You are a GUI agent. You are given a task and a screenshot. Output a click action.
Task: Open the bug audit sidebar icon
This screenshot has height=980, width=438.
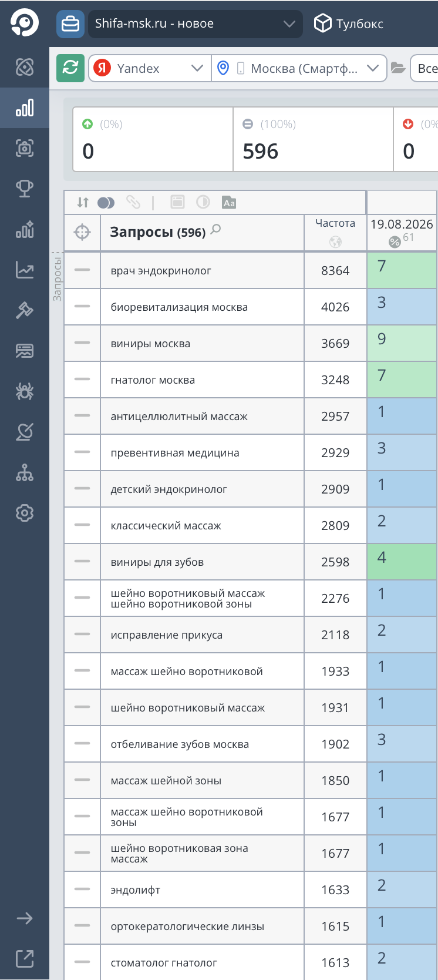[x=25, y=391]
